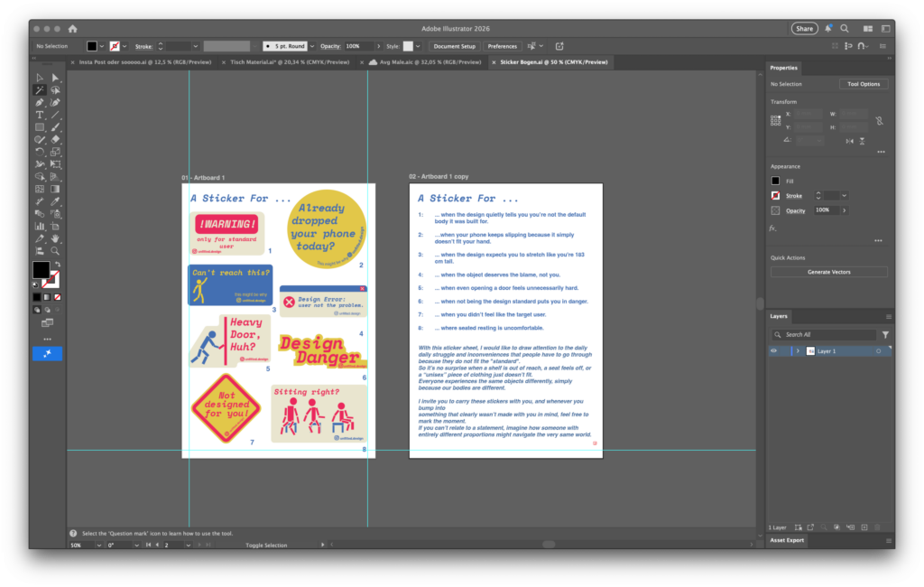Viewport: 924px width, 587px height.
Task: Select the Eraser tool
Action: (55, 139)
